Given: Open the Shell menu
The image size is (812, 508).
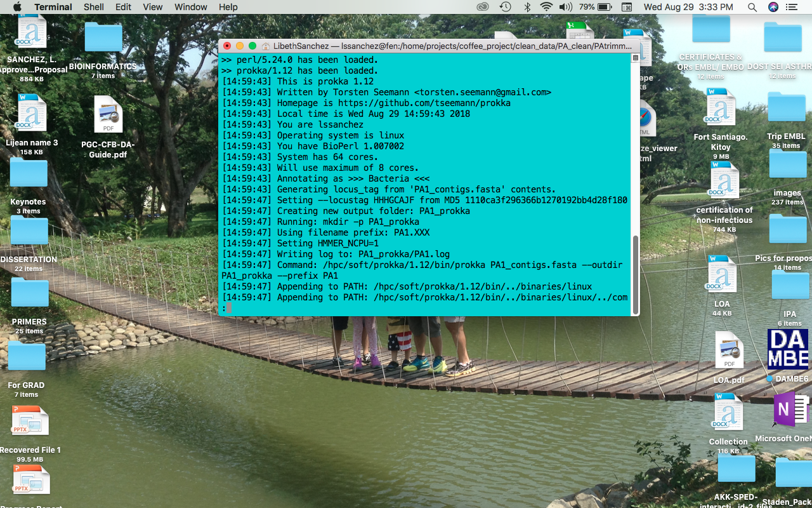Looking at the screenshot, I should 94,7.
